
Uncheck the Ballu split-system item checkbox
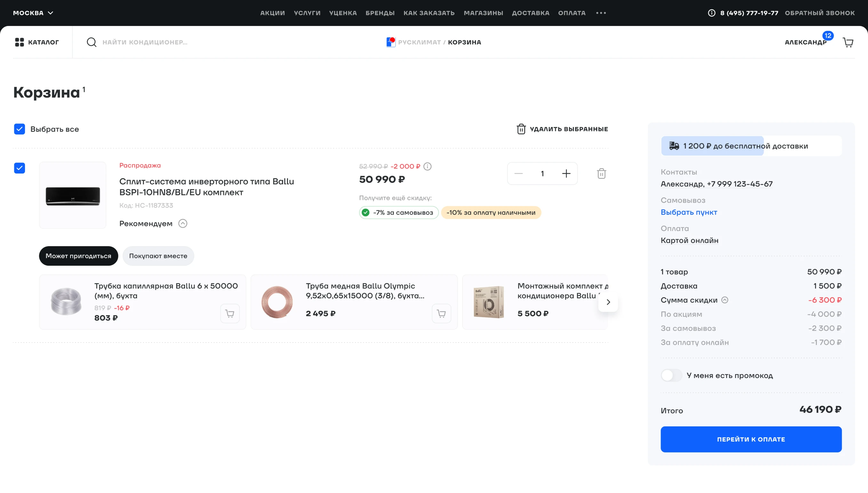[20, 168]
